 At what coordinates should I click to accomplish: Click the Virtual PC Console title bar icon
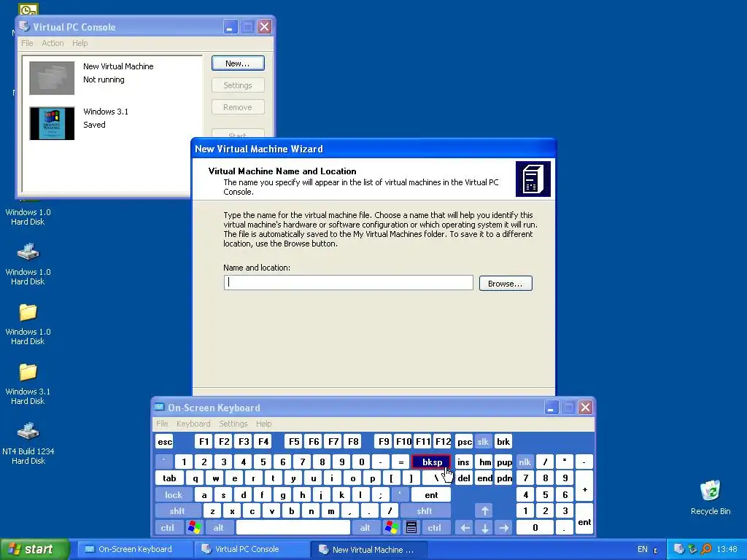coord(24,26)
